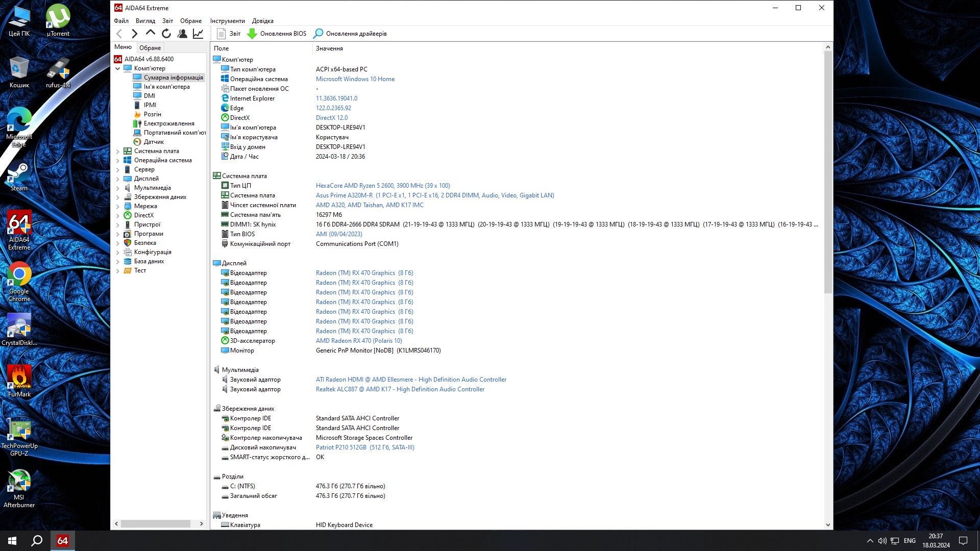The width and height of the screenshot is (980, 551).
Task: Click the Microsoft Windows 10 Home link
Action: coord(355,79)
